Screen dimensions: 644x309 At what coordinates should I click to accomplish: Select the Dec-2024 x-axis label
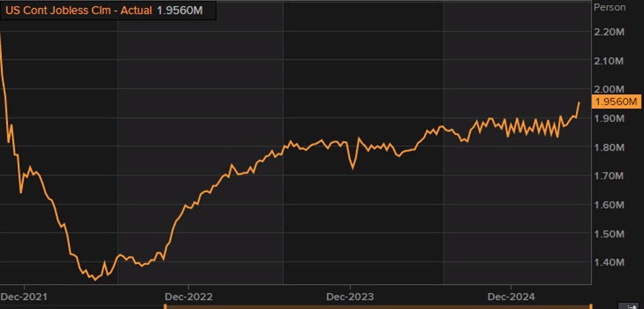[x=510, y=296]
